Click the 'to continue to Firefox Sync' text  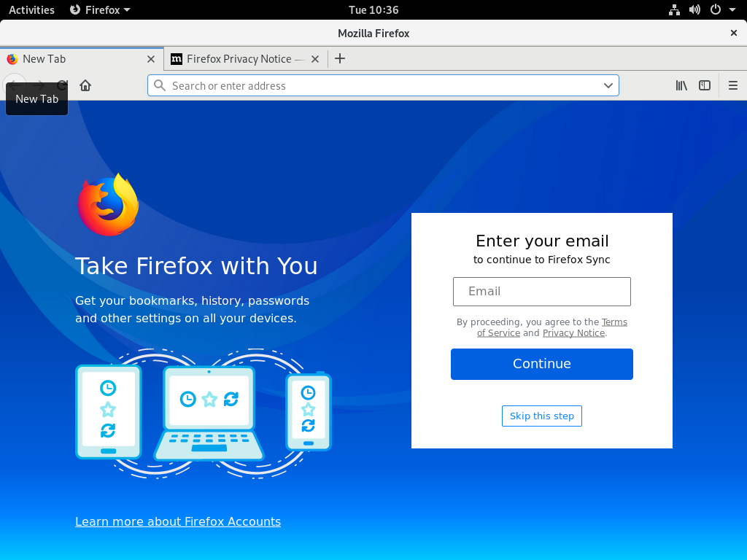[x=542, y=260]
